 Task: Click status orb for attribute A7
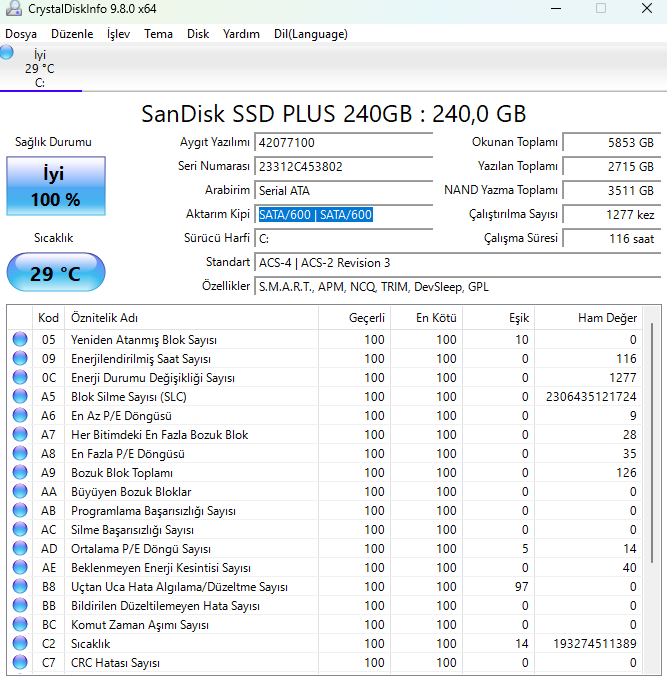[x=20, y=434]
